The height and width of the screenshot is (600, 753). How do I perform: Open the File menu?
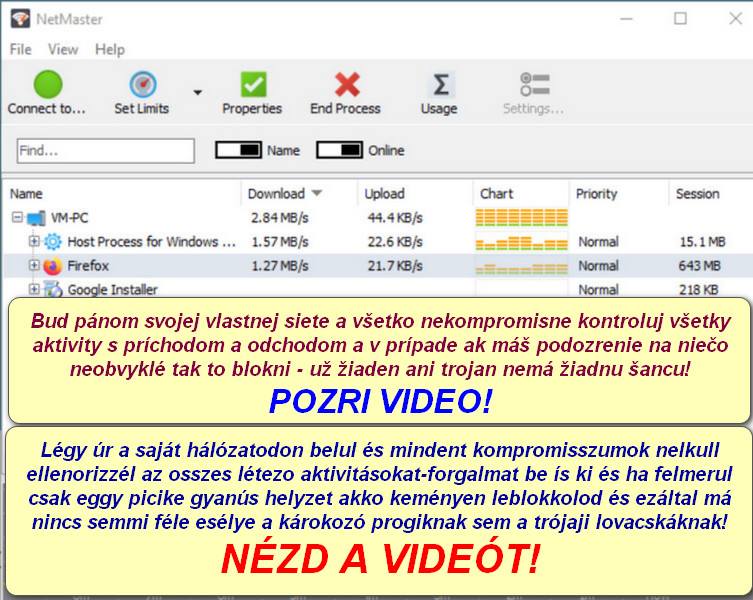[x=21, y=49]
